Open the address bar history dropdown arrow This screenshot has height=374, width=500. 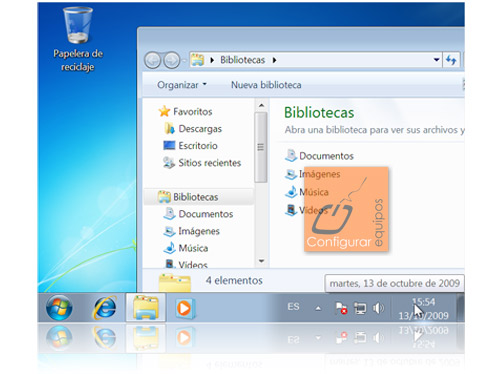point(436,60)
